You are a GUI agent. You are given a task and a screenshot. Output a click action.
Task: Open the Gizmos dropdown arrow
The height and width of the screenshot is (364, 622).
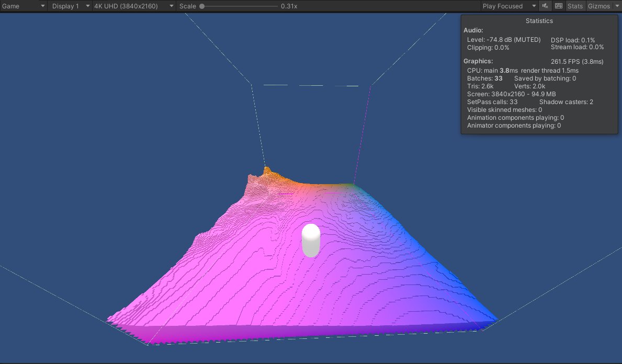[616, 6]
